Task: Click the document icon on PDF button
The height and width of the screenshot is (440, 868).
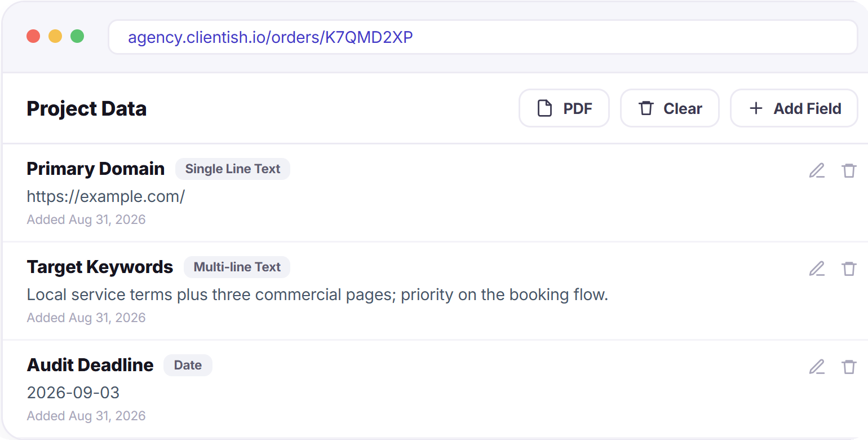Action: pos(544,108)
